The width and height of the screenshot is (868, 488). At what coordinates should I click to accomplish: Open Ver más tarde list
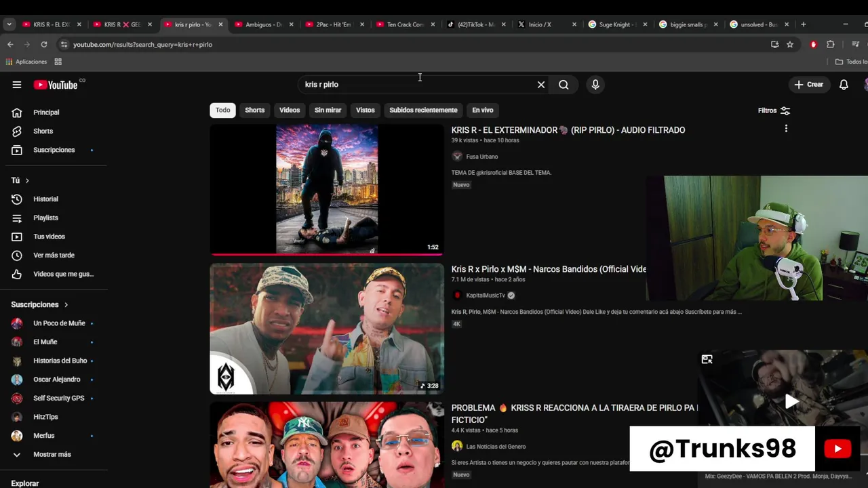(x=54, y=255)
